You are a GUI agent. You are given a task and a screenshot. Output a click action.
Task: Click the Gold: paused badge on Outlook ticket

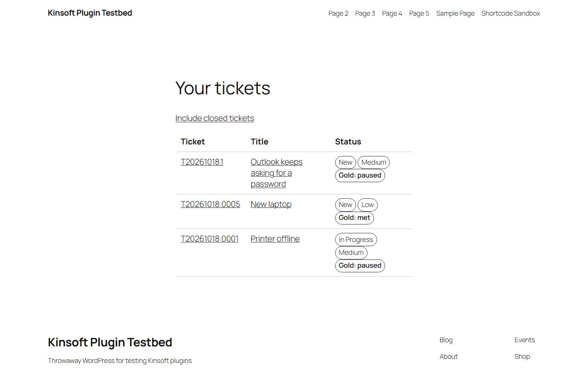point(360,175)
